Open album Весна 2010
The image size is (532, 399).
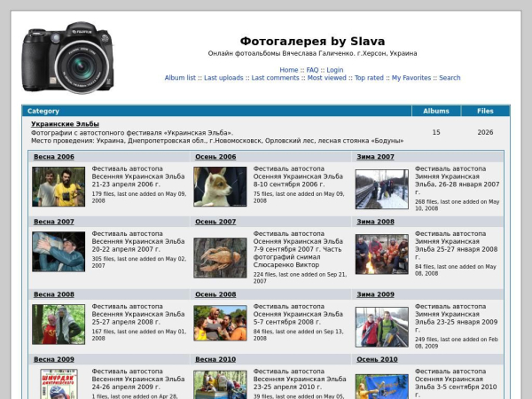pos(215,359)
